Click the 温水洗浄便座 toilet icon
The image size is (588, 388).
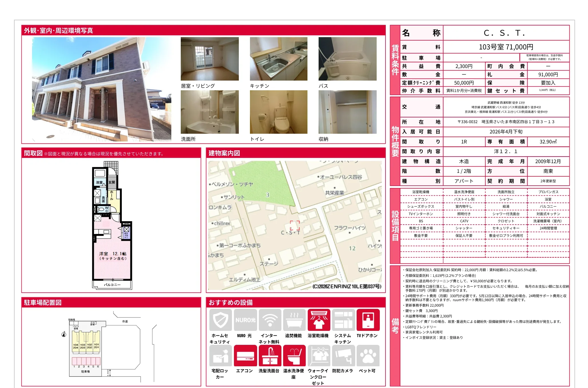[x=294, y=355]
